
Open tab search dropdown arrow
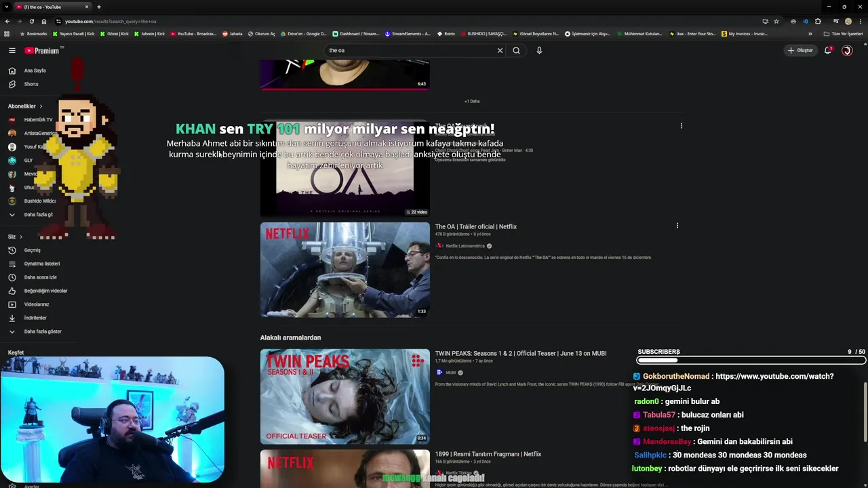point(7,7)
